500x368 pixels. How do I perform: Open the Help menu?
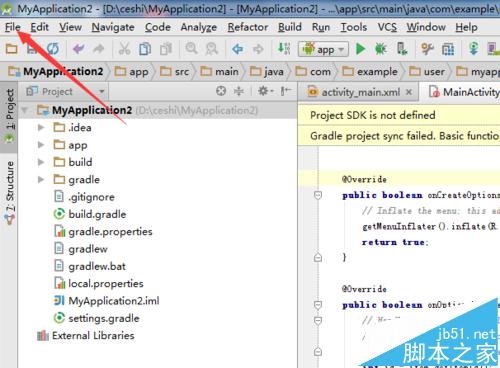[466, 27]
